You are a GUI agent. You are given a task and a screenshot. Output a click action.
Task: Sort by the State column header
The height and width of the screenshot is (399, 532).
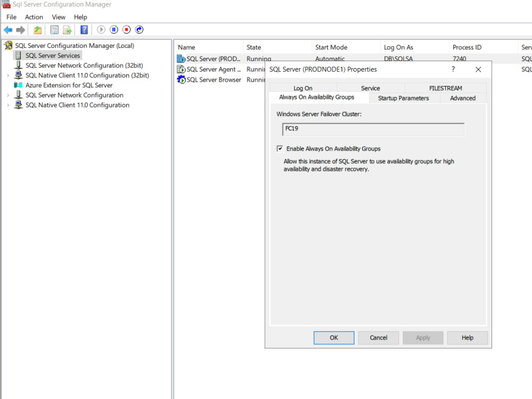pyautogui.click(x=278, y=47)
